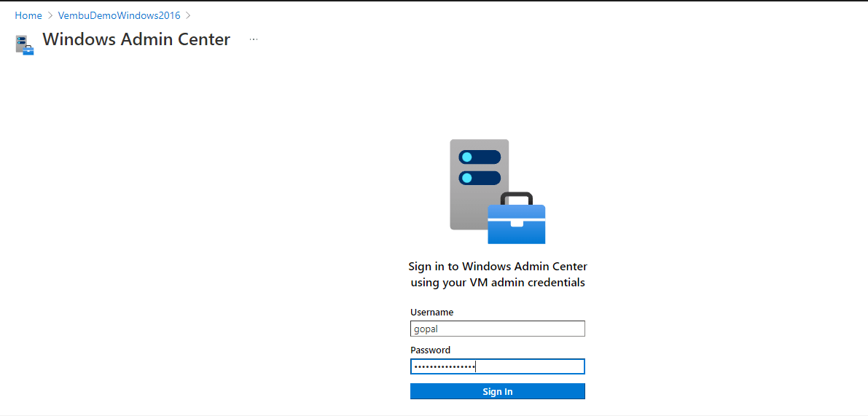Viewport: 868px width, 416px height.
Task: Click the Username label
Action: 431,312
